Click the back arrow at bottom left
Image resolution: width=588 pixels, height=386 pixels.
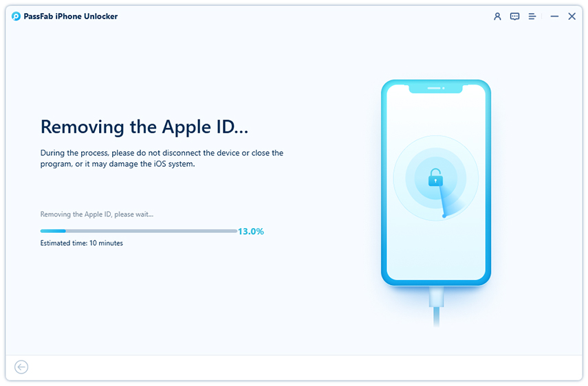pyautogui.click(x=21, y=367)
